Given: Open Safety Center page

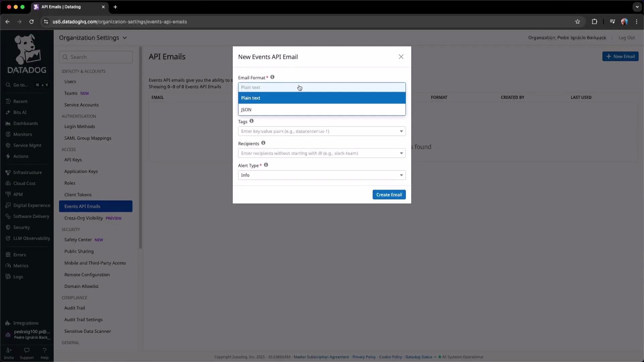Looking at the screenshot, I should [78, 240].
